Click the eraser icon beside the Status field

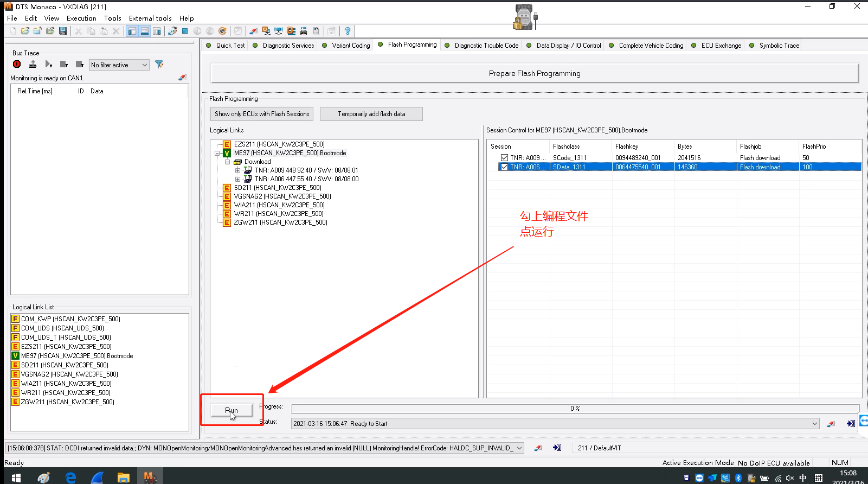(x=831, y=424)
